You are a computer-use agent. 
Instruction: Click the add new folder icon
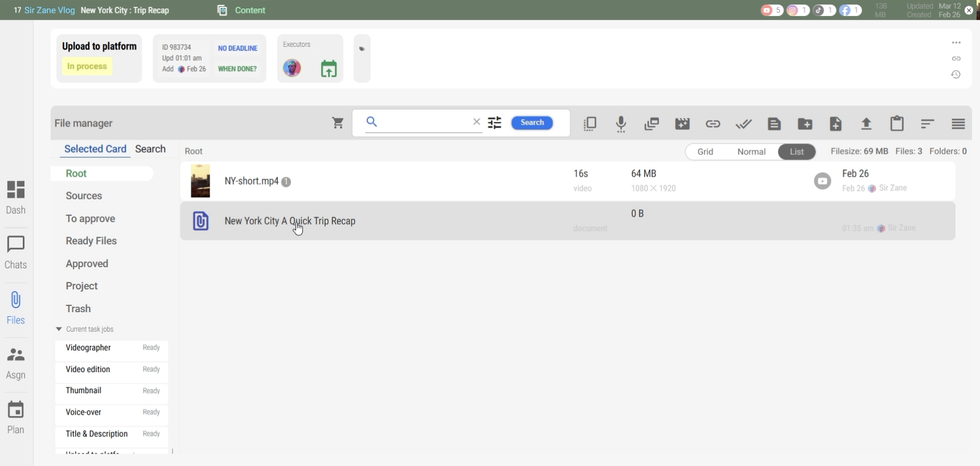click(805, 124)
